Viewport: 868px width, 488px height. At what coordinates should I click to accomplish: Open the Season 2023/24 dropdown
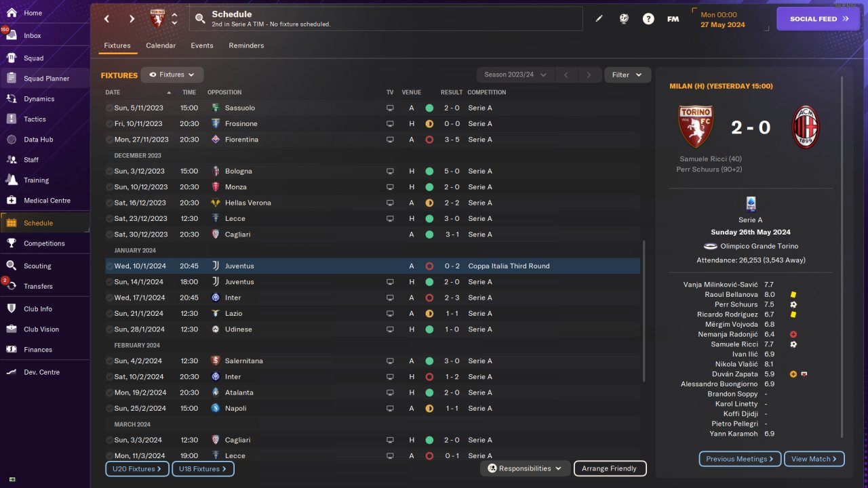[515, 75]
